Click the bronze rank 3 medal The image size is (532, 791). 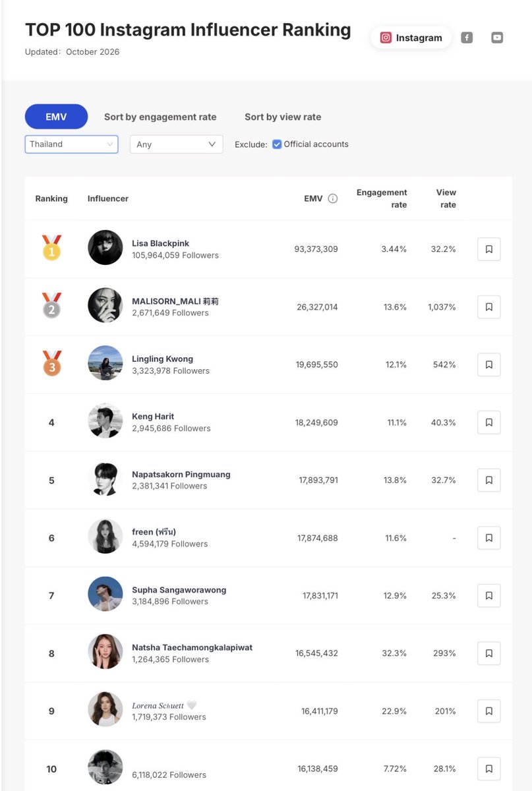coord(51,363)
